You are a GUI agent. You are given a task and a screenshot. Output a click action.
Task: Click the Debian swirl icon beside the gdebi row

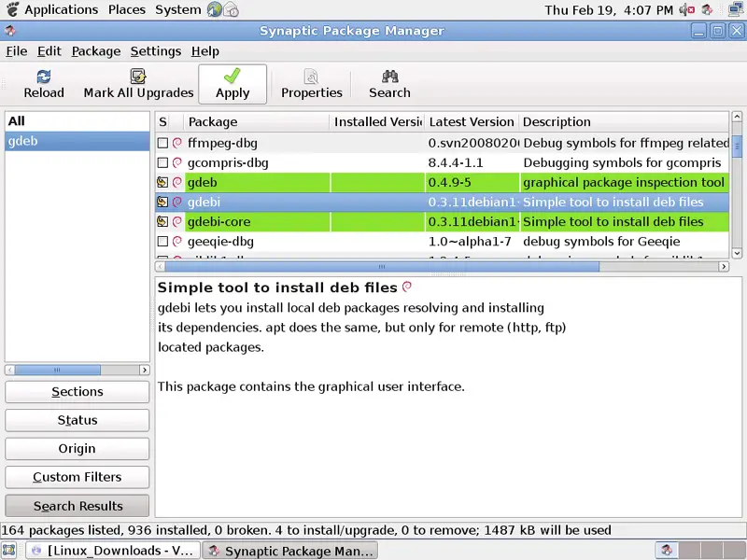[x=177, y=202]
